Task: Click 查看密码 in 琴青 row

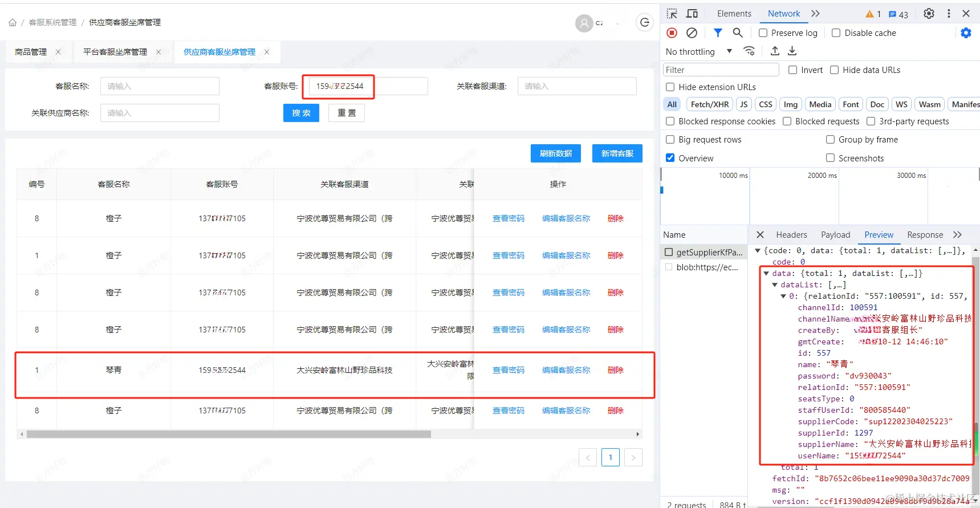Action: tap(509, 370)
